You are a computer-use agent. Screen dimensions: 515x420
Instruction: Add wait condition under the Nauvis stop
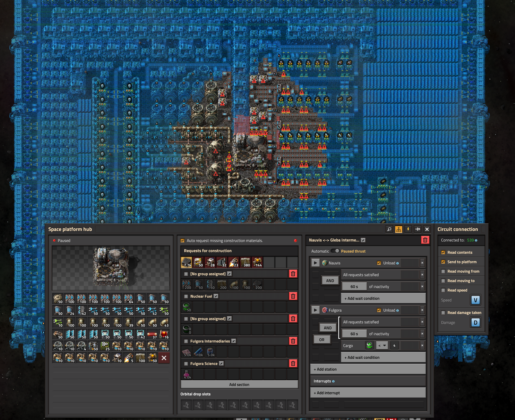tap(383, 298)
